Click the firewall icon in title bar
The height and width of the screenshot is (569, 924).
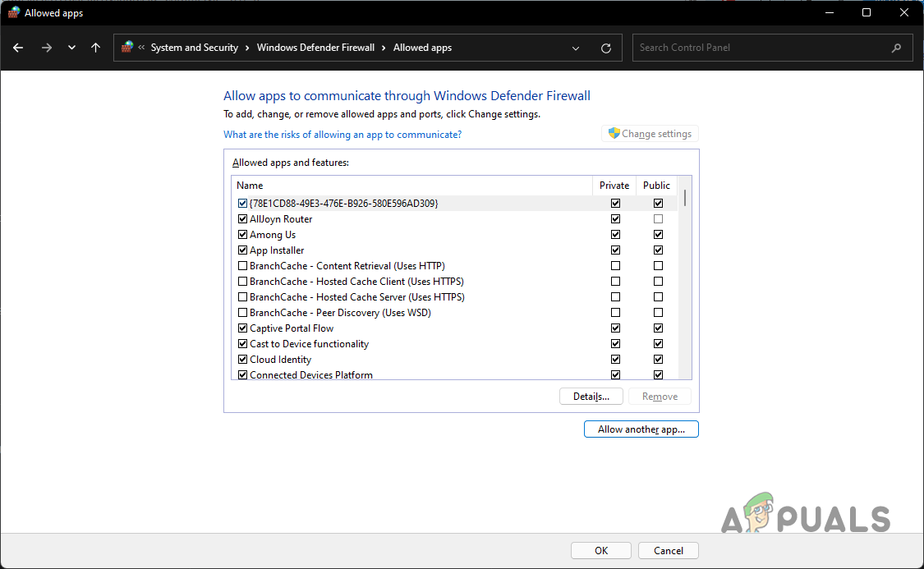click(14, 12)
